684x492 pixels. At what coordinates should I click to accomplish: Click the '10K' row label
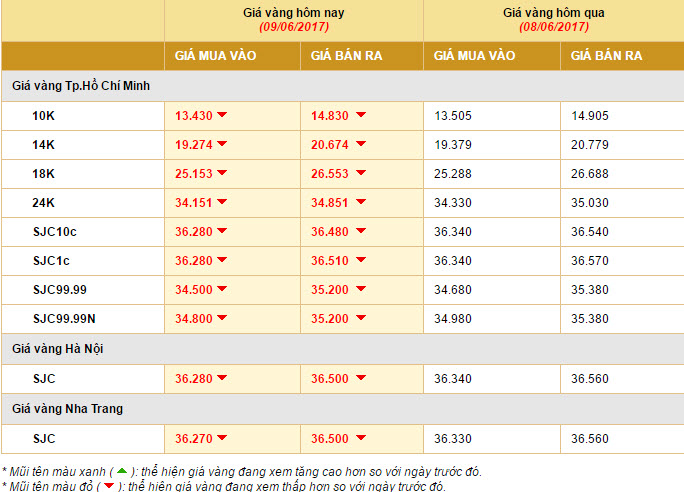coord(43,116)
